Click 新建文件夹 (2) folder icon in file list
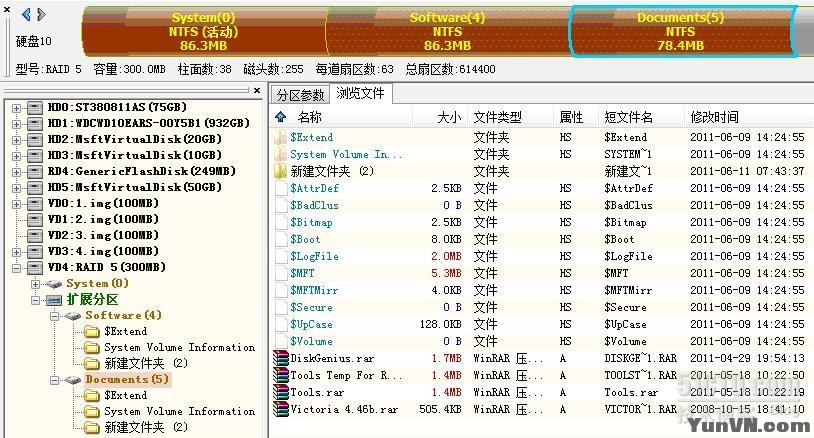 281,171
